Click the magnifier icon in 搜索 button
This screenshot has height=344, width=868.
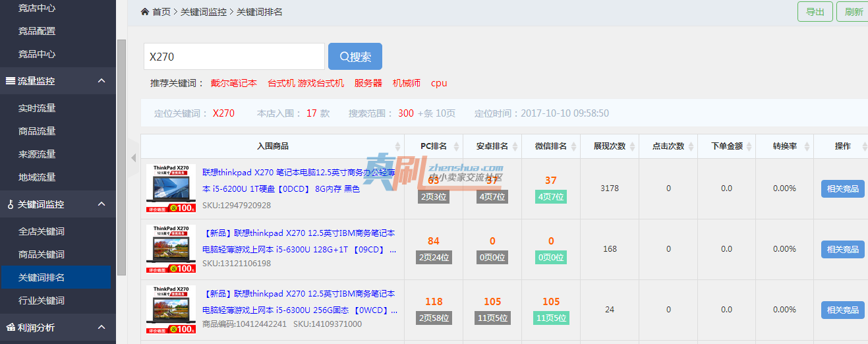344,57
